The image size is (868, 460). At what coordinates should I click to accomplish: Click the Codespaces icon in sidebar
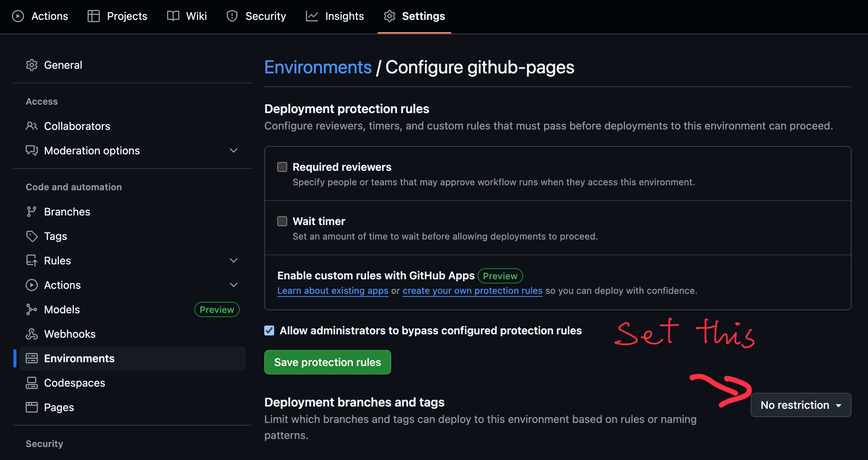pyautogui.click(x=31, y=383)
